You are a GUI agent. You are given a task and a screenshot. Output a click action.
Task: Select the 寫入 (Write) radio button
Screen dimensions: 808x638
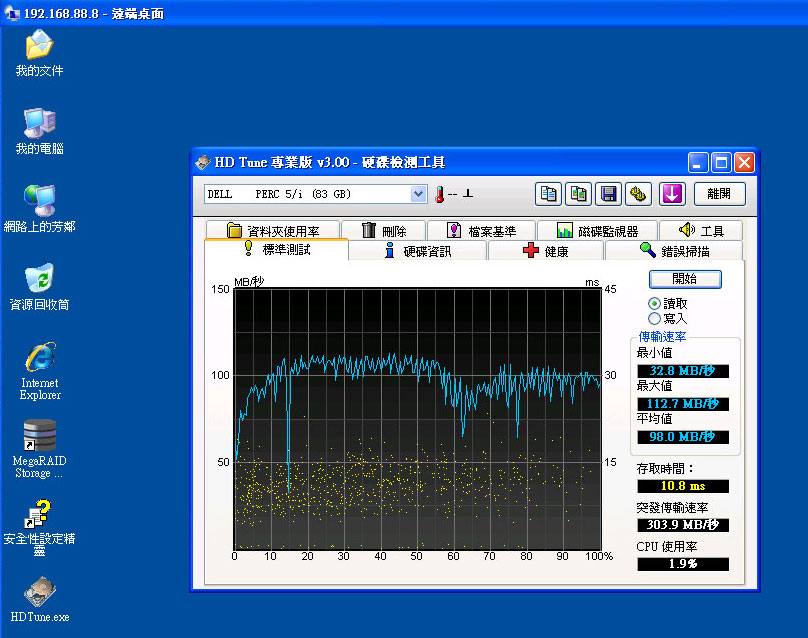tap(655, 318)
